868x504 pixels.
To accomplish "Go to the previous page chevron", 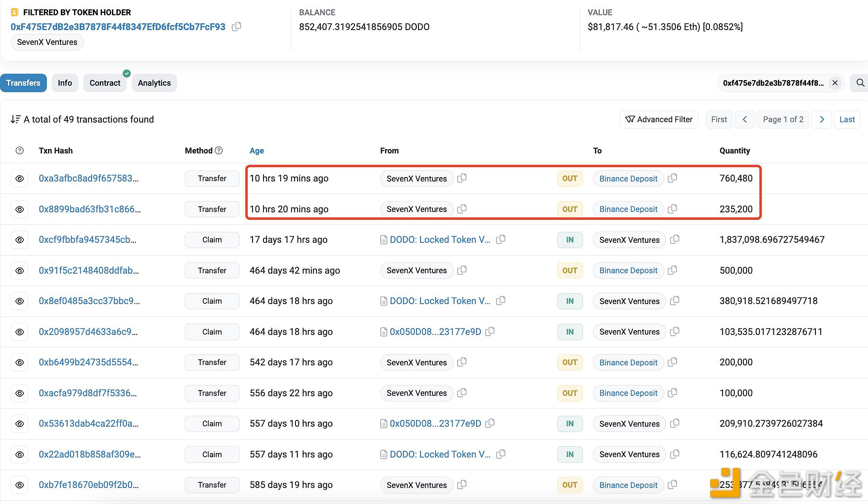I will pos(745,119).
